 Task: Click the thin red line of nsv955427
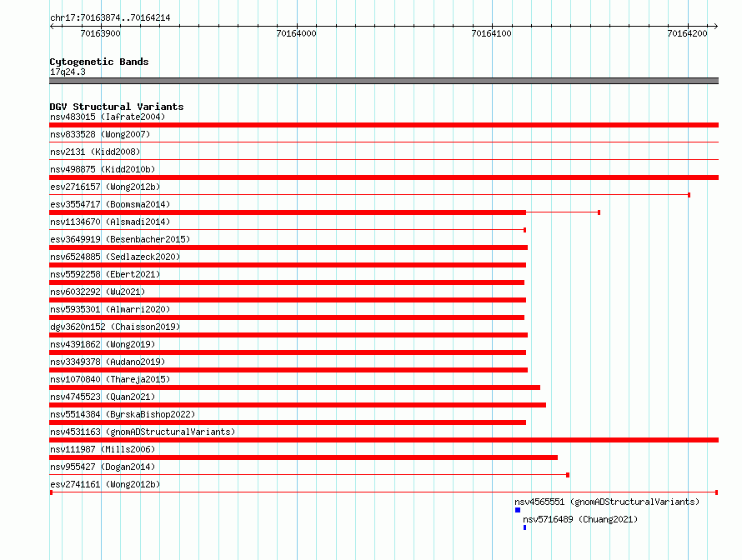[309, 475]
